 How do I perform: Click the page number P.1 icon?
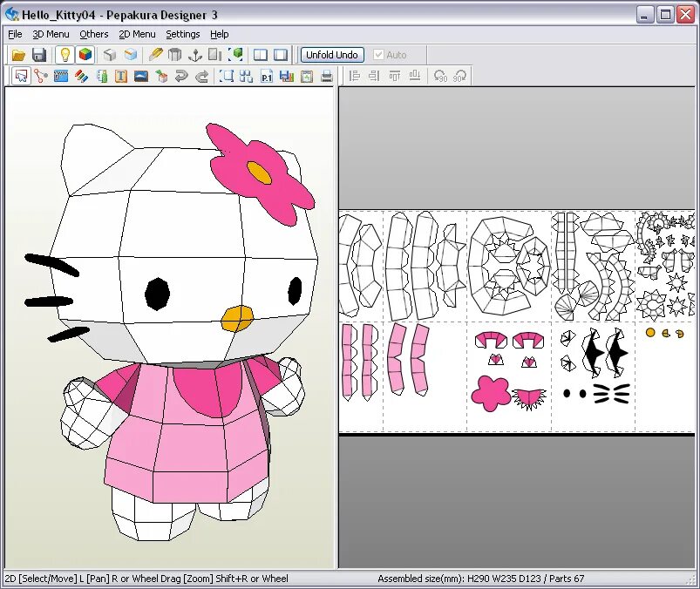click(x=267, y=77)
